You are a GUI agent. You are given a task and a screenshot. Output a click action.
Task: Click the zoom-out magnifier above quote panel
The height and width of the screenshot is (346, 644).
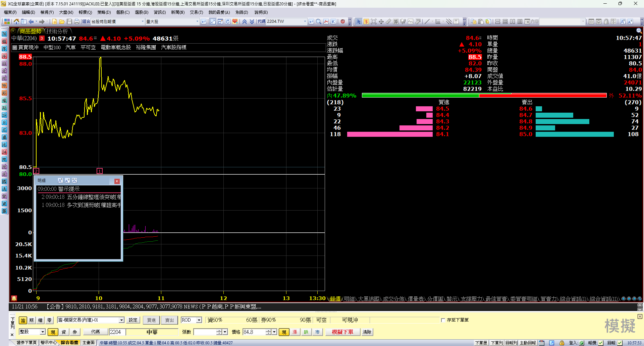tap(639, 31)
